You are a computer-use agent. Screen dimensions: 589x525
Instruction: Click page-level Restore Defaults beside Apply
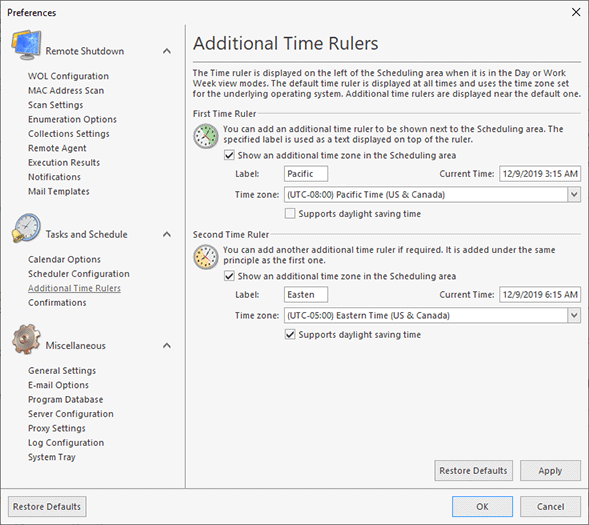click(x=473, y=471)
